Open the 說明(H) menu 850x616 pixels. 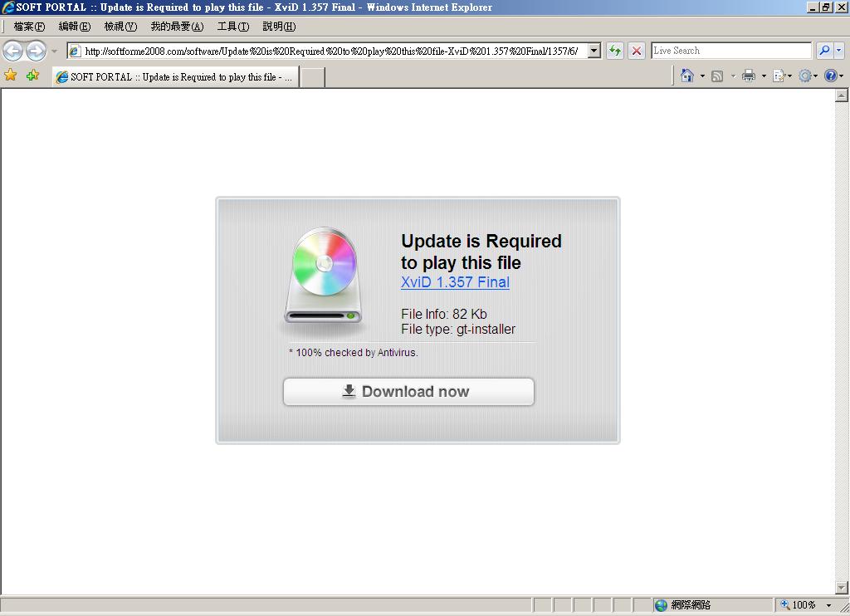click(x=279, y=27)
